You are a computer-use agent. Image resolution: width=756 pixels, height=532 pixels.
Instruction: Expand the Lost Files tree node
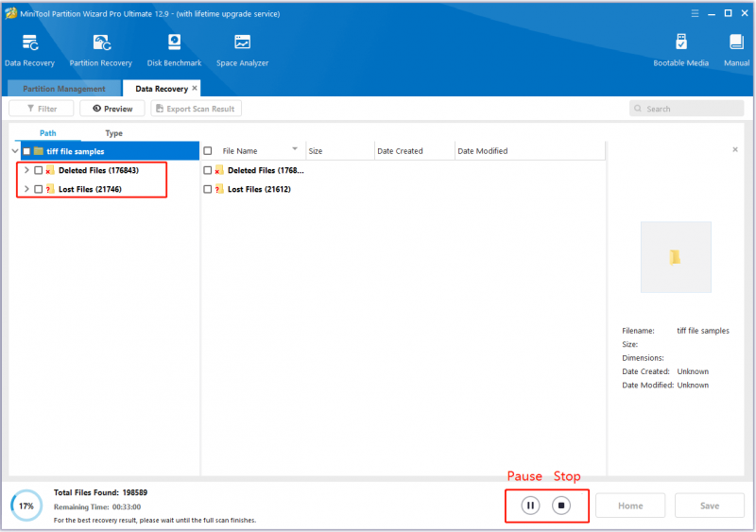pyautogui.click(x=26, y=189)
